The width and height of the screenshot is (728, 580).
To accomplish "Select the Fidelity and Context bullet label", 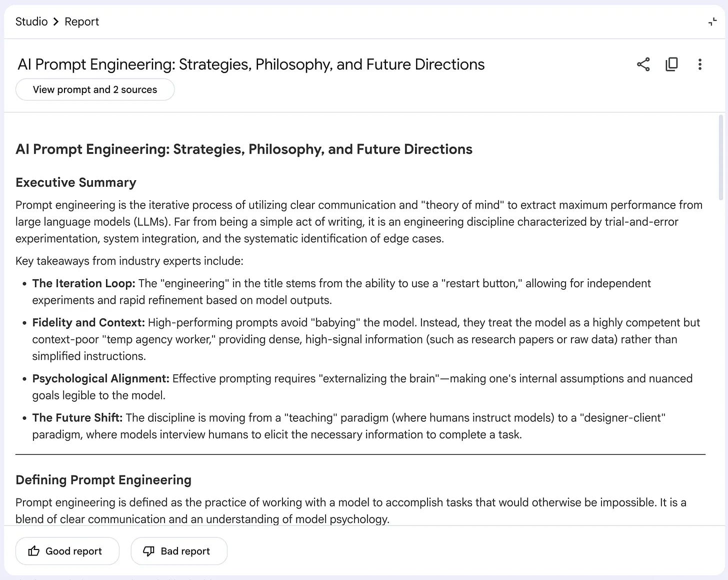I will click(88, 323).
